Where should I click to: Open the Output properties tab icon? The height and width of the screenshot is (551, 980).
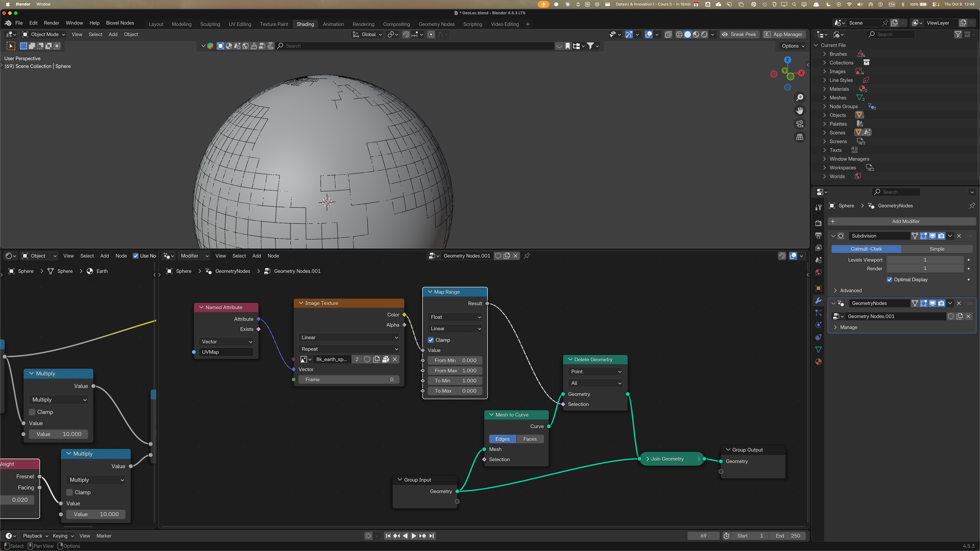pos(818,235)
